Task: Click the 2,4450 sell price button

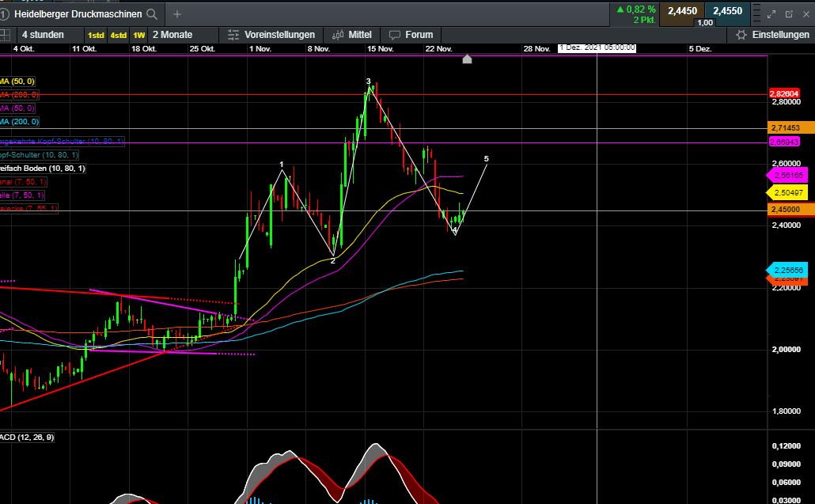Action: (x=682, y=11)
